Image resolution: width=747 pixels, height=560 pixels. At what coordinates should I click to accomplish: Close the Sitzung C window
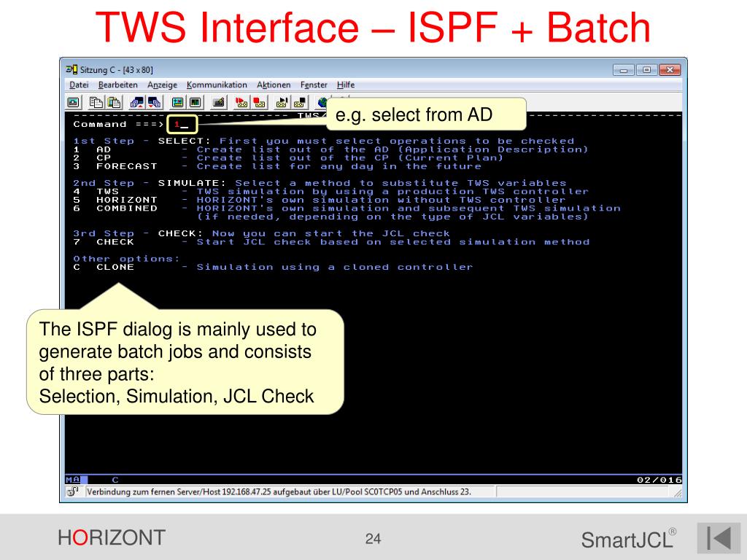(670, 70)
